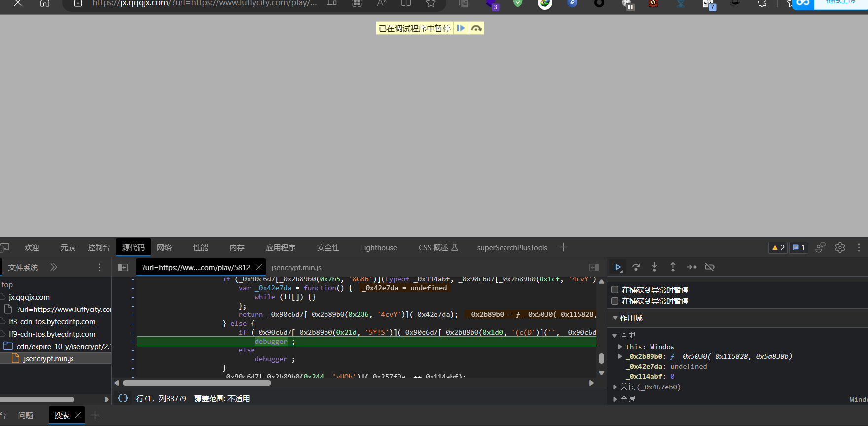This screenshot has width=868, height=426.
Task: Select lf9-cdn-tos.bytecdntp.com tree entry
Action: 52,334
